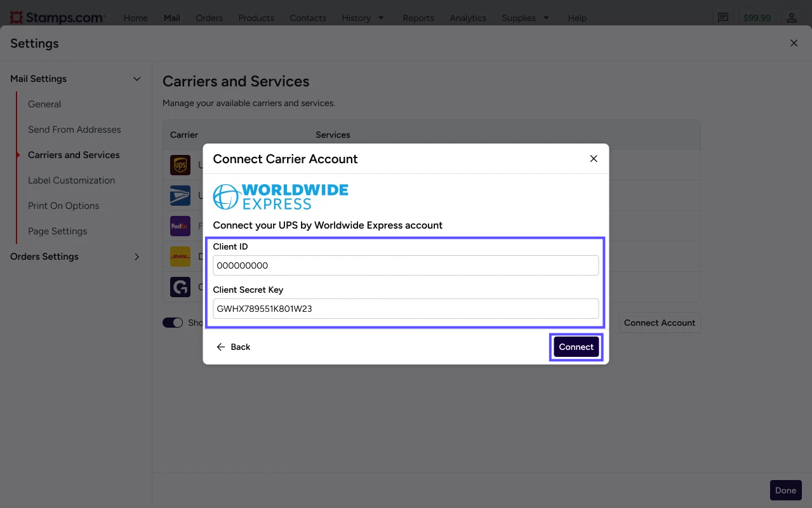
Task: Click the FedEx carrier logo
Action: coord(180,226)
